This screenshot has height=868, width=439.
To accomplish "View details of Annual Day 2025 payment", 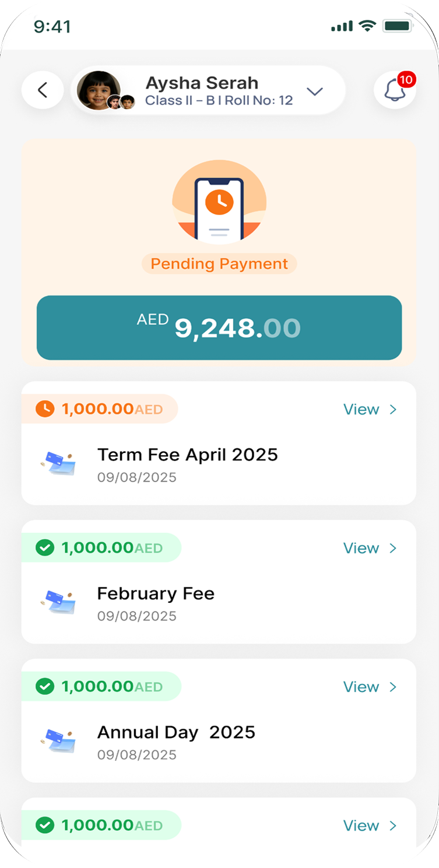I will (370, 687).
